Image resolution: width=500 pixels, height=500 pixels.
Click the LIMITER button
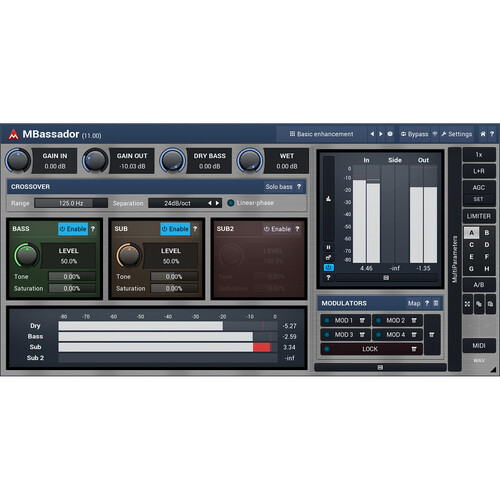(479, 216)
